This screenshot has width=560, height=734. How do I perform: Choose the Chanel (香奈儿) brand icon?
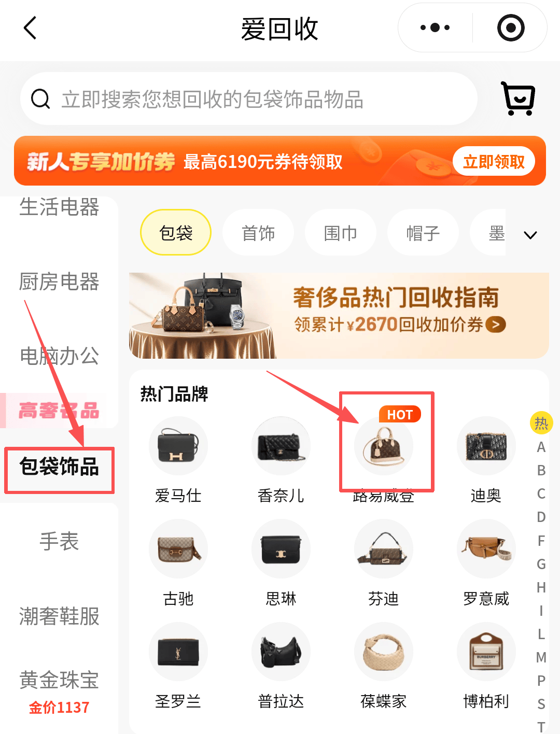[x=281, y=446]
